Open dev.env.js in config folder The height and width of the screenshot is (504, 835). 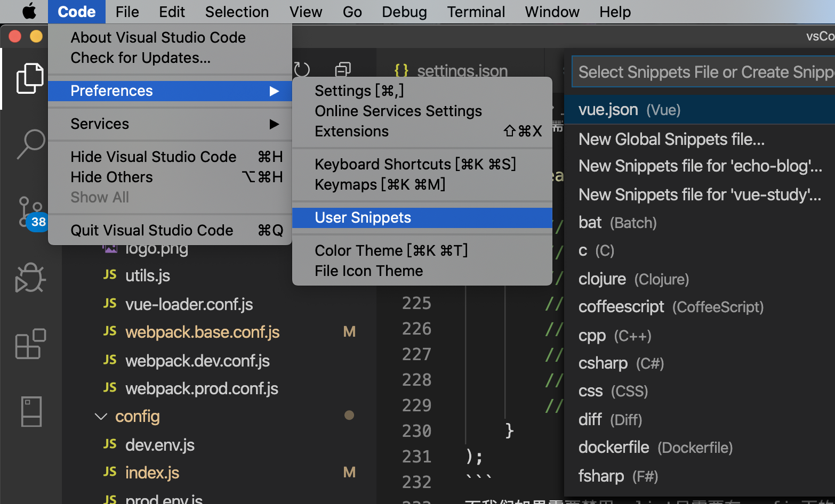[159, 445]
